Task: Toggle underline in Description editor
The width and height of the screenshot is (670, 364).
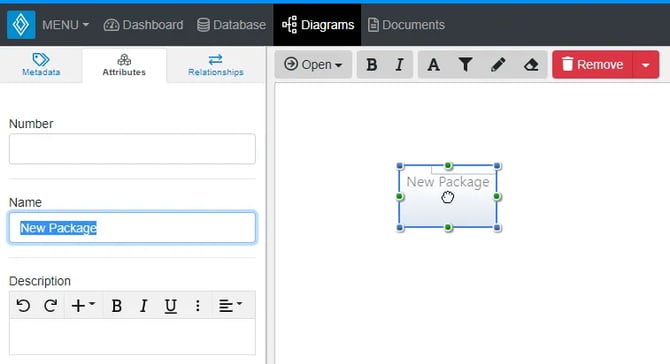Action: 170,305
